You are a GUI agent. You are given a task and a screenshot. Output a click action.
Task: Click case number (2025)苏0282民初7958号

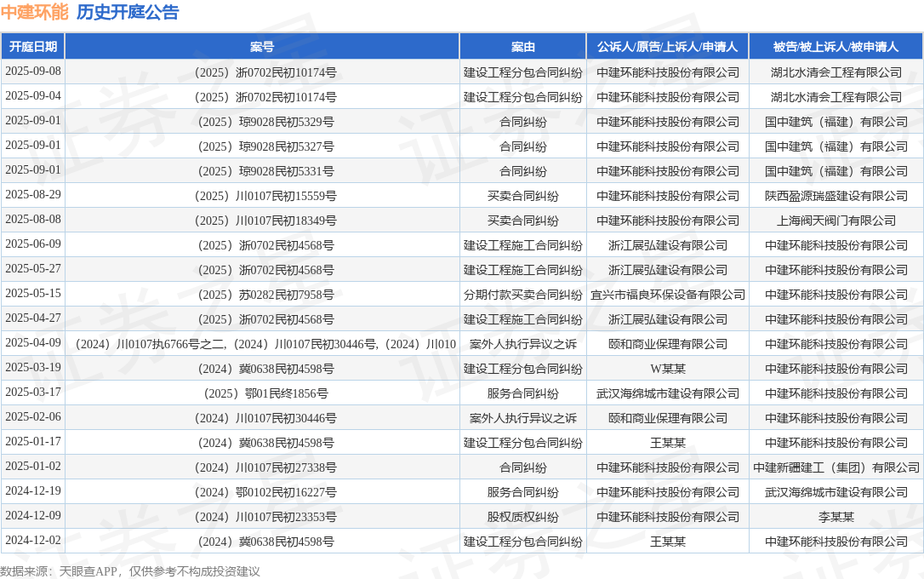click(x=265, y=295)
